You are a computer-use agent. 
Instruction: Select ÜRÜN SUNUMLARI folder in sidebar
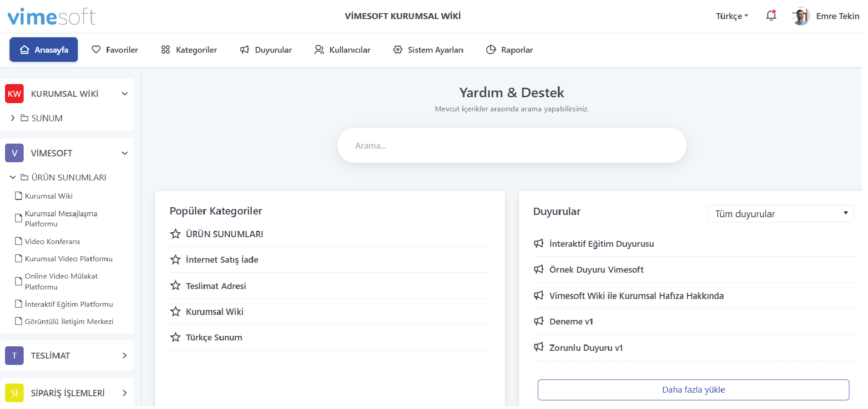coord(64,177)
